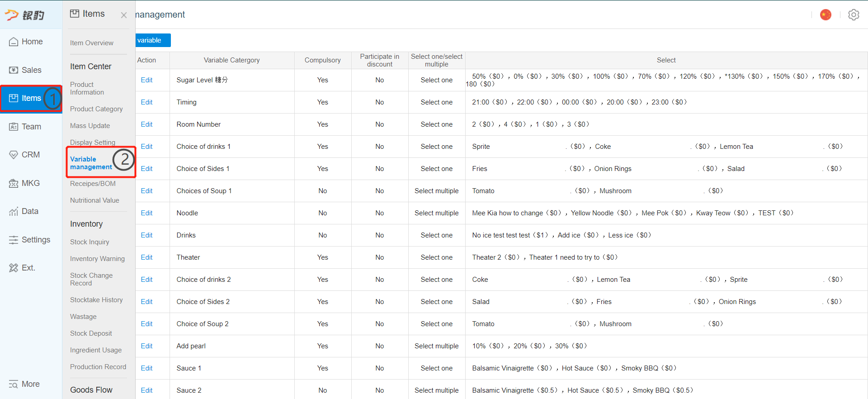Open Product Information menu entry

tap(87, 88)
